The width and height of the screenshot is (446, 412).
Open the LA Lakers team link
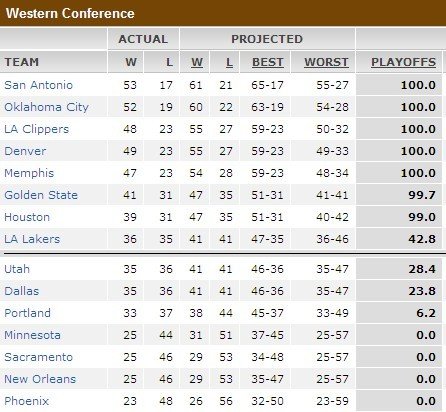(x=32, y=239)
